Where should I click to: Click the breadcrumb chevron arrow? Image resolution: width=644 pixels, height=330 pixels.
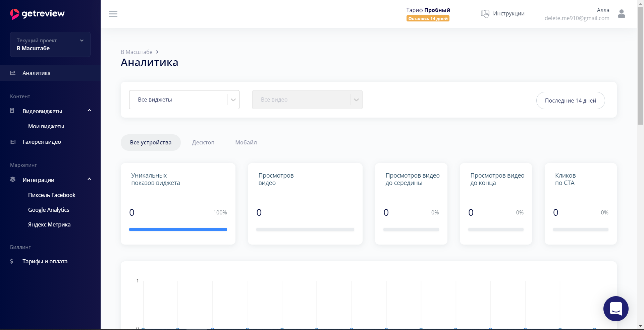coord(157,52)
